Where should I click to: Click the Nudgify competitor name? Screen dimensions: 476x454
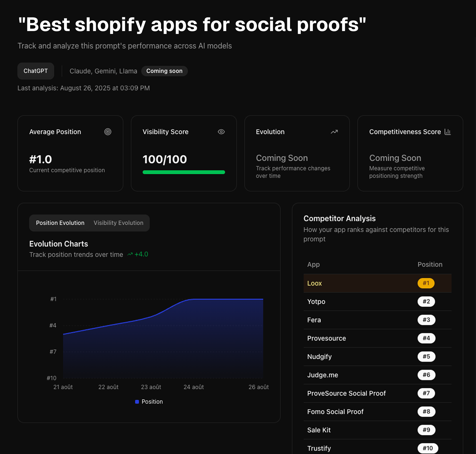coord(319,357)
